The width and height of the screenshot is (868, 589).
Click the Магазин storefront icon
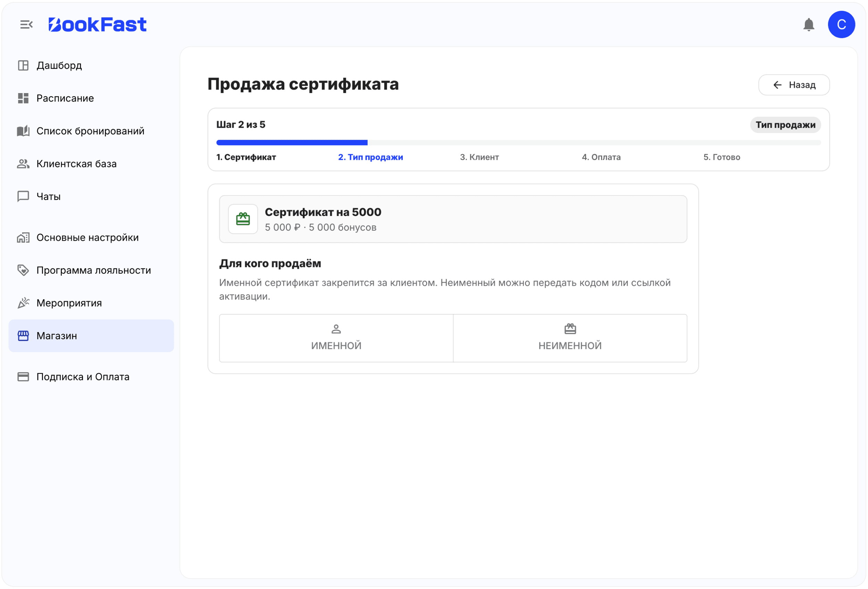tap(23, 336)
